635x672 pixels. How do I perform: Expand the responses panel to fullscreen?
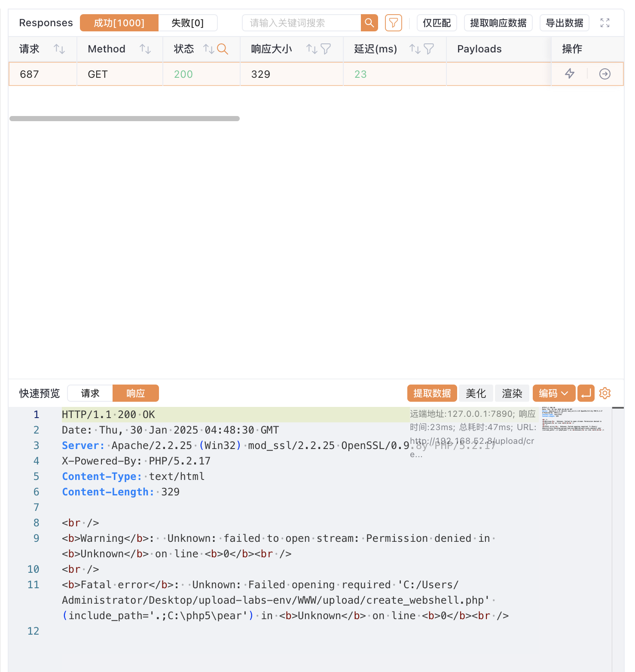pyautogui.click(x=604, y=23)
